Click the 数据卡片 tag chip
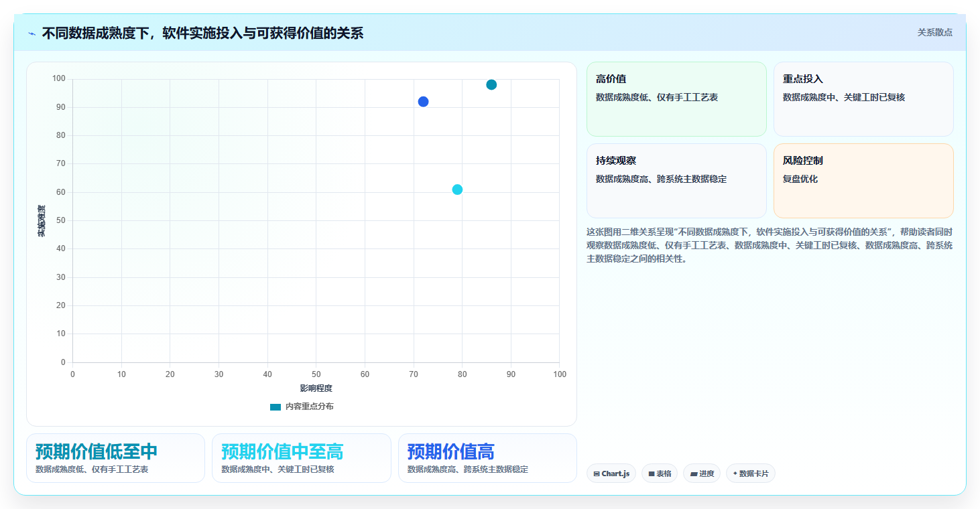980x509 pixels. 751,474
